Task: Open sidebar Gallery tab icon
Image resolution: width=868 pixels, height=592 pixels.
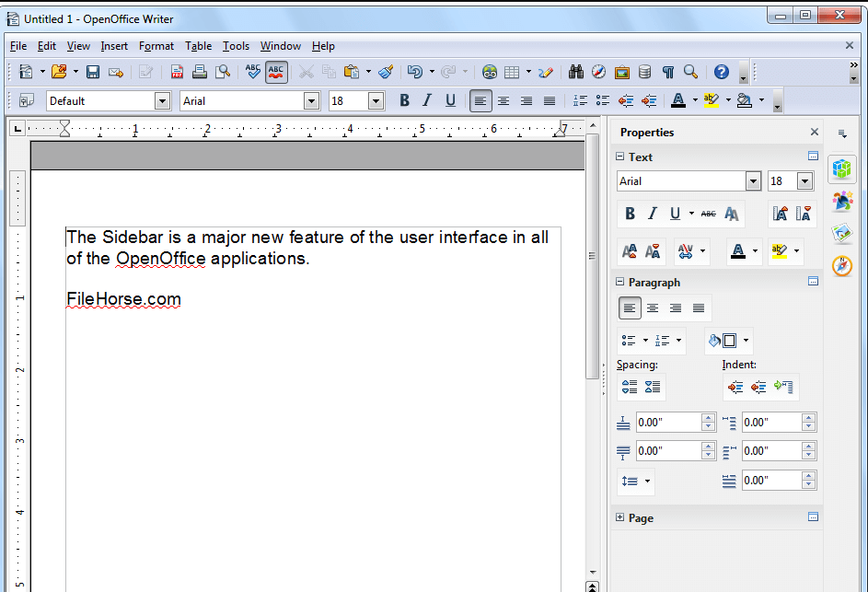Action: pyautogui.click(x=842, y=233)
